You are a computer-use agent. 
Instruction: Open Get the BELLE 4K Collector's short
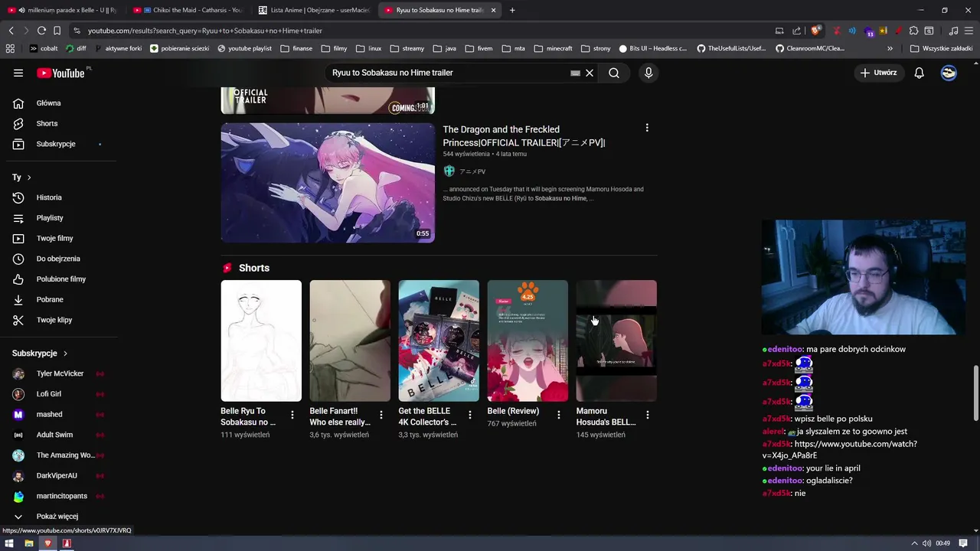(x=439, y=341)
